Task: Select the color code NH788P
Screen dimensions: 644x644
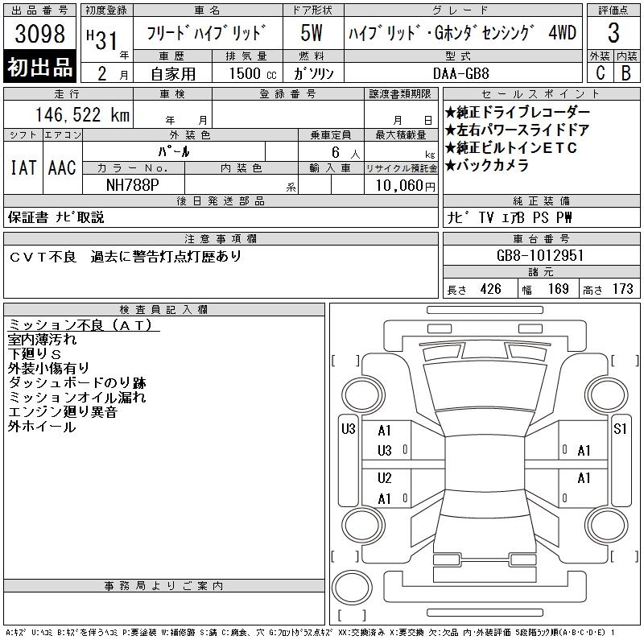Action: 134,184
